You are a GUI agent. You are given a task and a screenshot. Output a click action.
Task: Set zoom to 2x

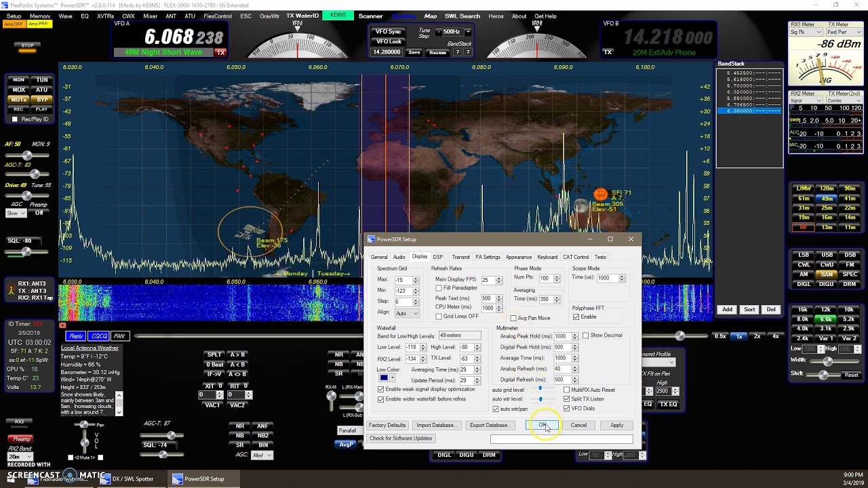coord(757,336)
